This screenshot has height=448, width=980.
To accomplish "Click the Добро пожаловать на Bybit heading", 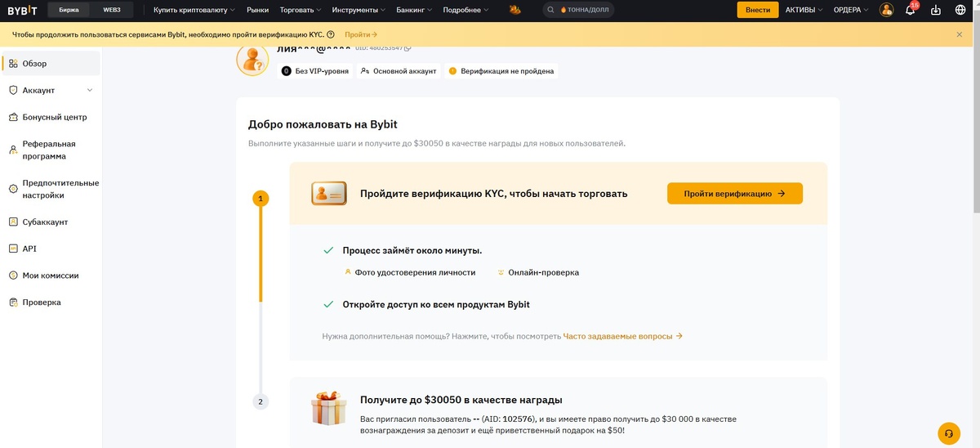I will [x=323, y=124].
